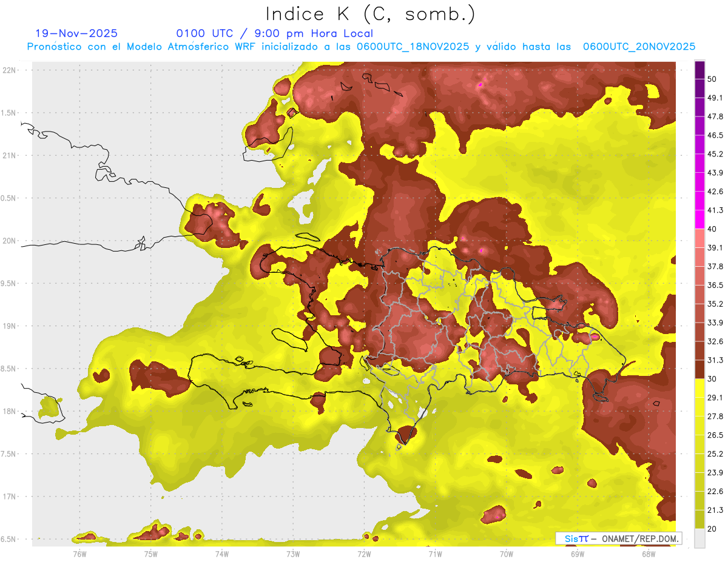
Task: Select the colorbar value "47.8"
Action: tap(715, 116)
